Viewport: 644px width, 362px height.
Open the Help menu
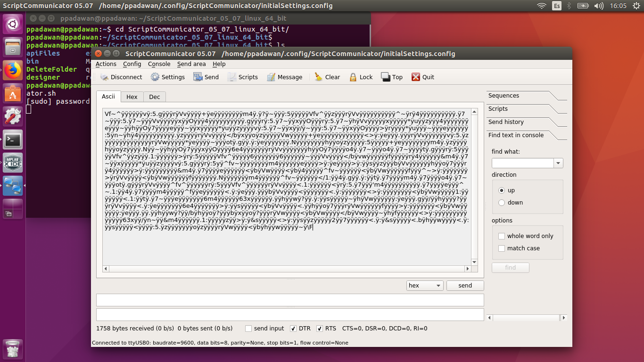[219, 64]
